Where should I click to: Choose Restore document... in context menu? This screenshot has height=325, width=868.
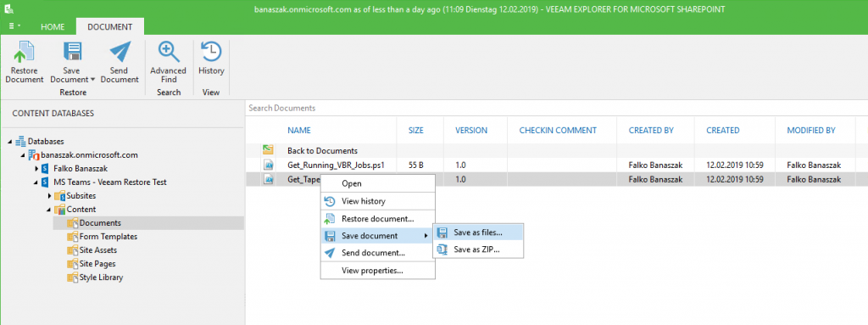[377, 219]
